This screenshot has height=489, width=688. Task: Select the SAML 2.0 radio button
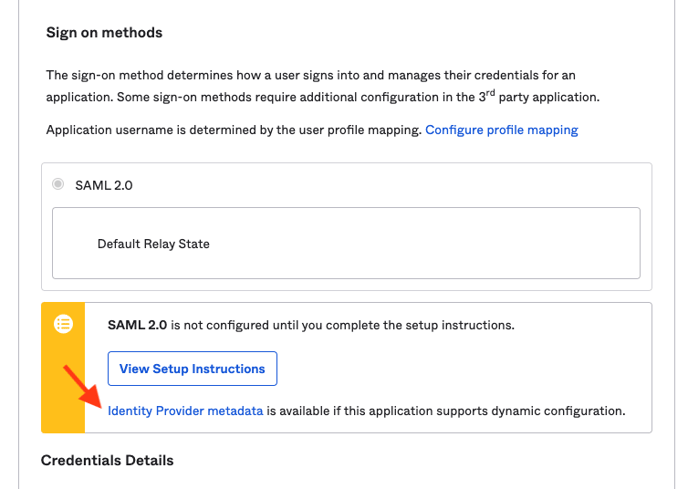[x=58, y=184]
